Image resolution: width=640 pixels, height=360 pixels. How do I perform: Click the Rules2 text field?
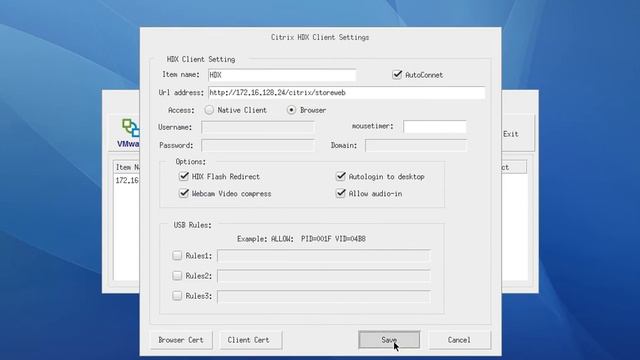[x=324, y=276]
